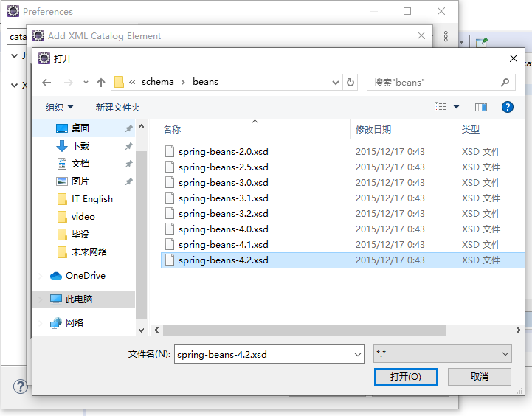This screenshot has width=532, height=416.
Task: Click the magnifier search icon
Action: tap(505, 82)
